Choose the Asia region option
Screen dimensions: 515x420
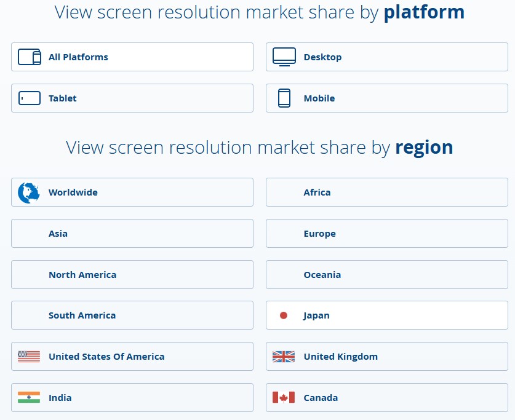(x=132, y=233)
